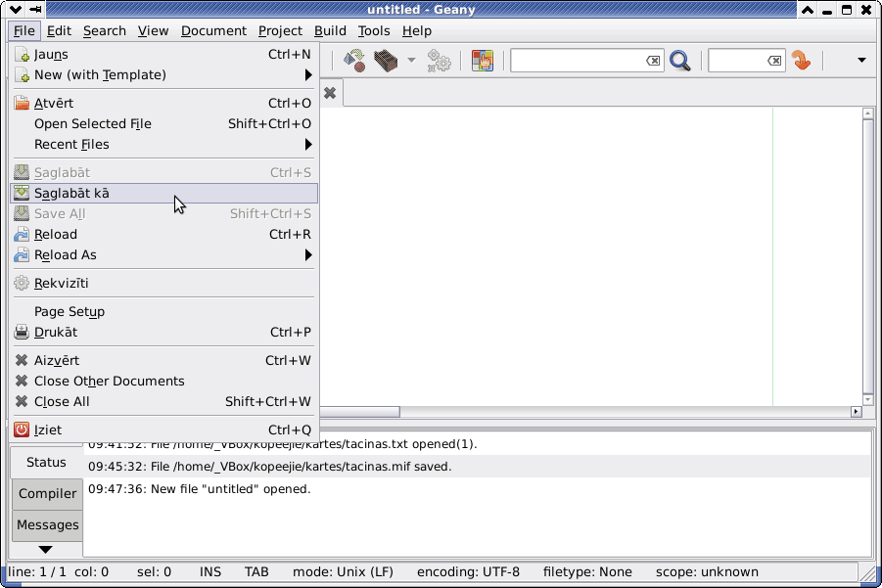The image size is (882, 588).
Task: Open the Search menu
Action: [x=105, y=31]
